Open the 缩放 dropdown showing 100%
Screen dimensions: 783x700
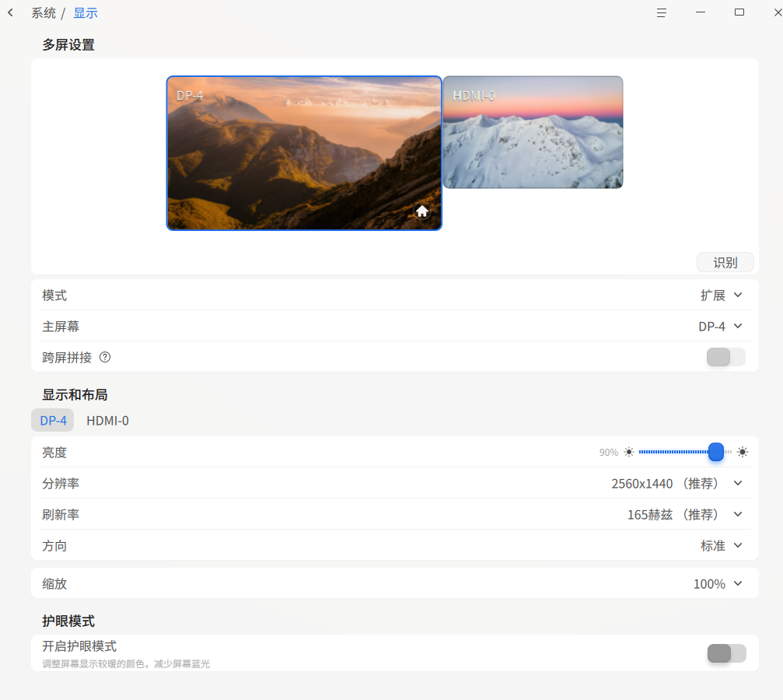[x=718, y=583]
